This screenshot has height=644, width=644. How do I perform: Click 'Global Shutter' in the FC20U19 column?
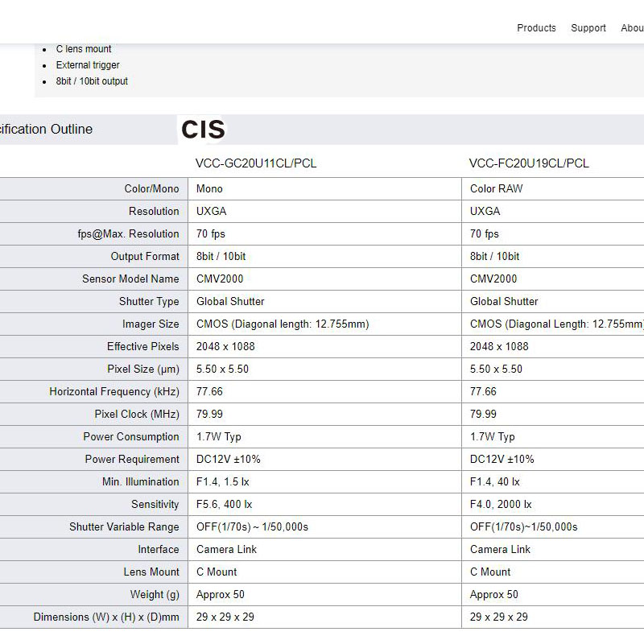pyautogui.click(x=504, y=301)
